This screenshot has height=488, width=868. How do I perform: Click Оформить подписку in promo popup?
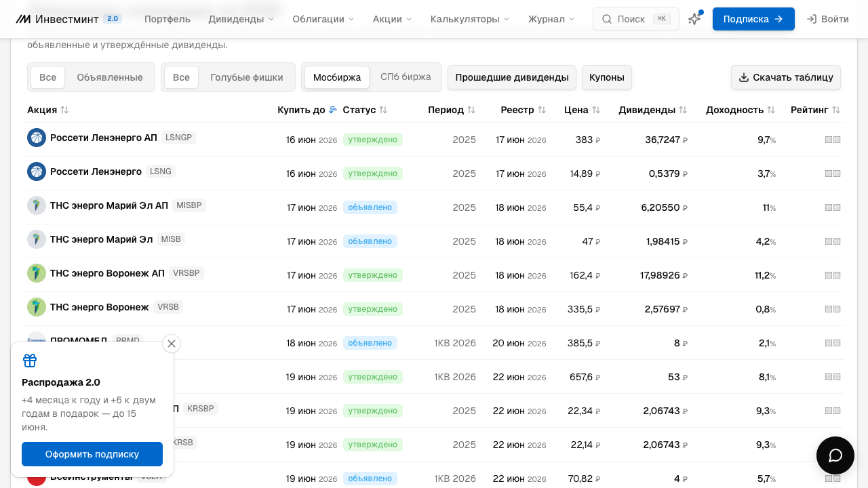click(x=92, y=454)
